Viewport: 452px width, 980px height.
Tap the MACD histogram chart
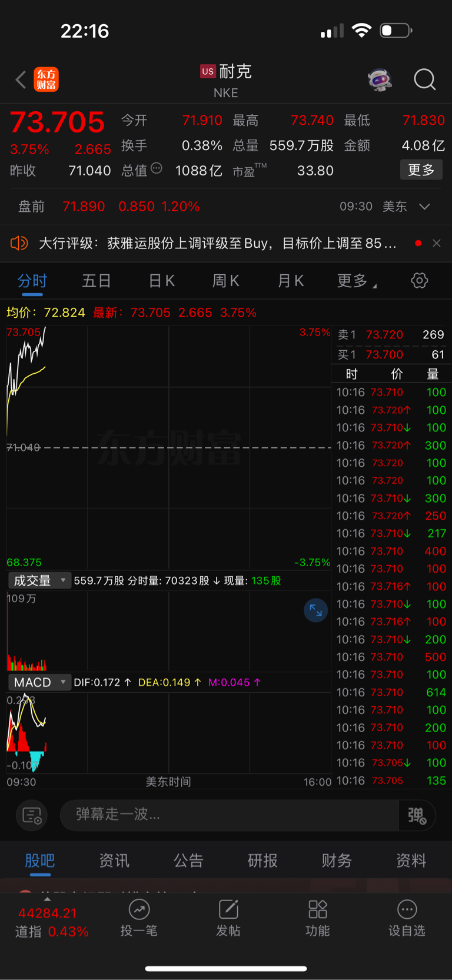(168, 733)
